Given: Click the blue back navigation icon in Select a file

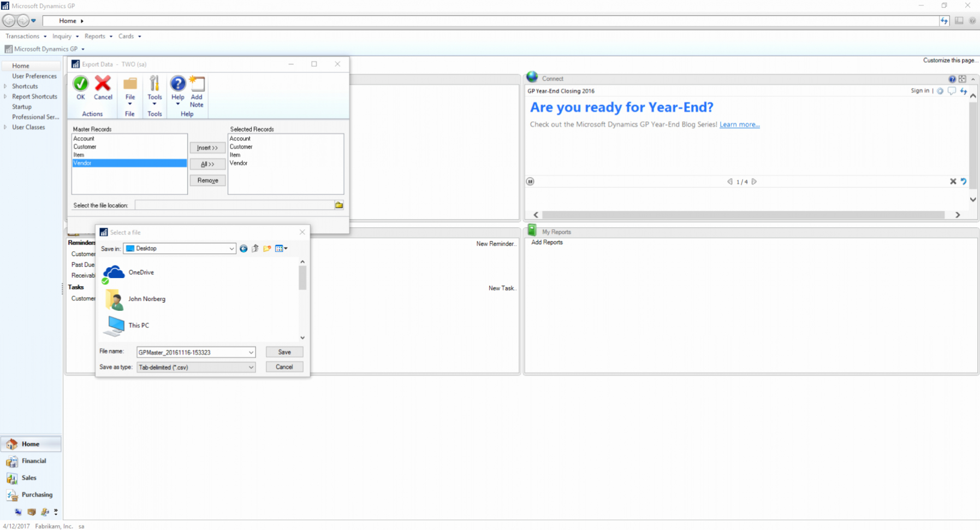Looking at the screenshot, I should pos(243,248).
